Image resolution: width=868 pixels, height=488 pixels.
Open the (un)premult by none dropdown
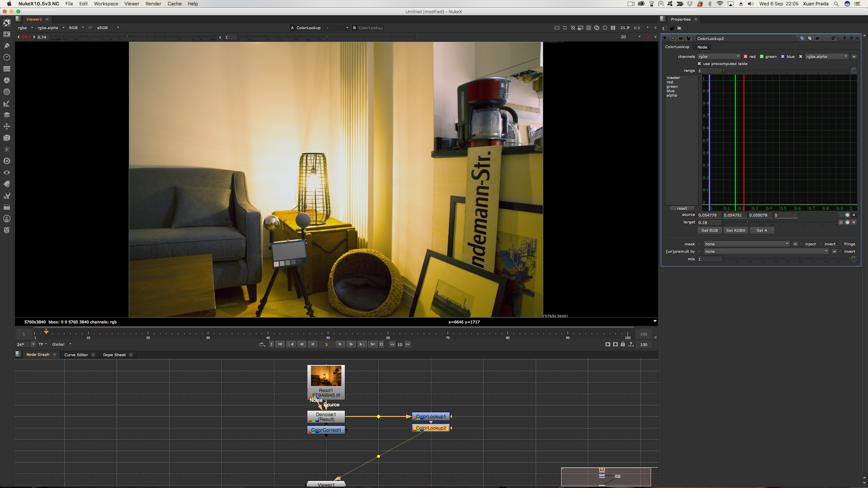point(766,252)
